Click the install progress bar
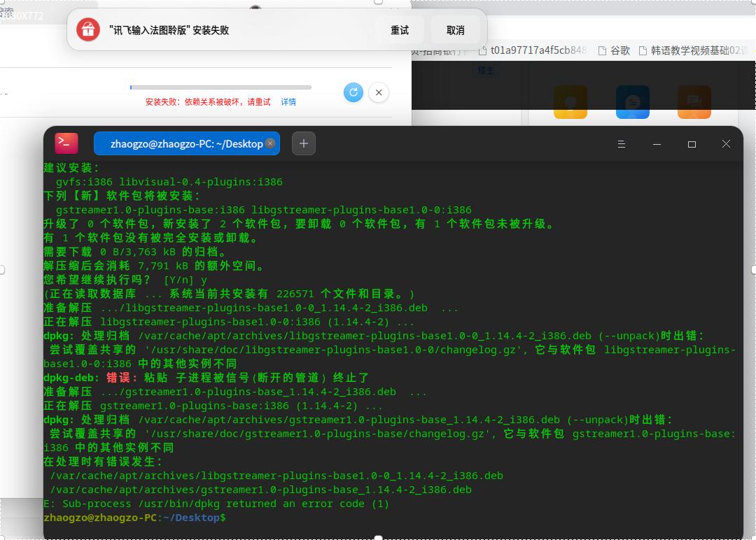 (x=220, y=87)
